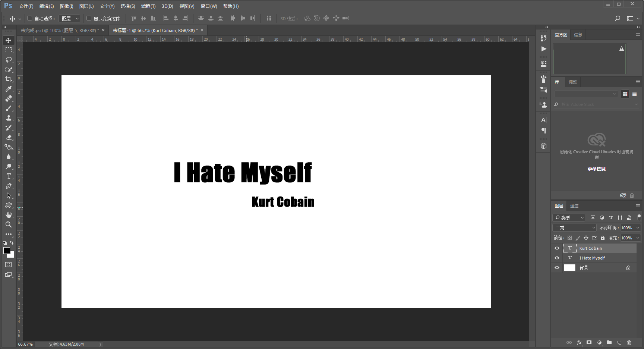Viewport: 644px width, 349px height.
Task: Select the Horizontal Type tool
Action: point(9,176)
